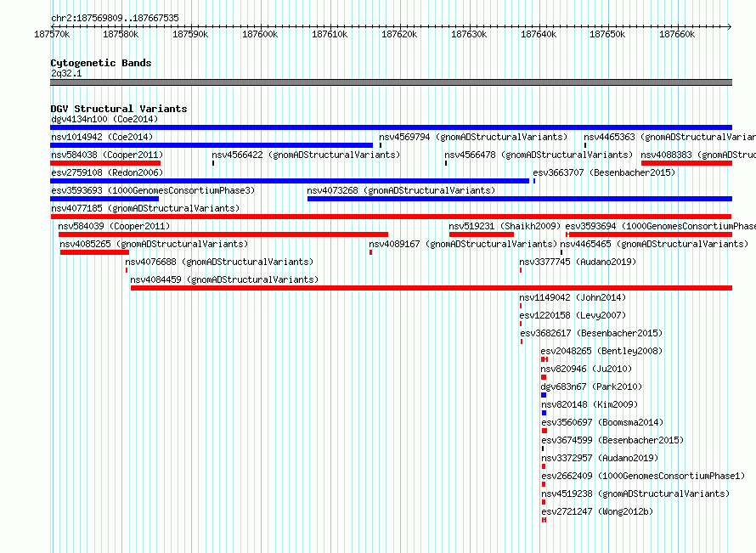Click esv3663707 (Besenbacher2015) label

(x=604, y=172)
